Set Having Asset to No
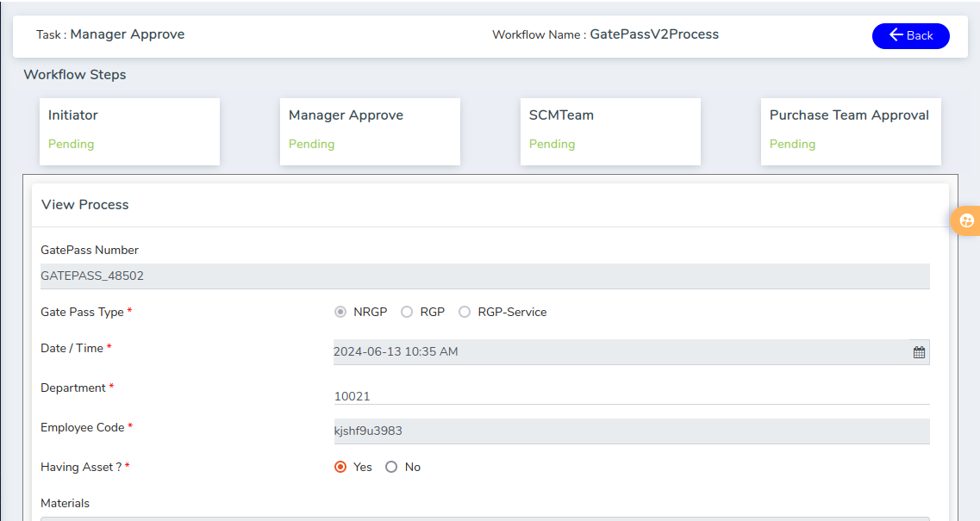The height and width of the screenshot is (521, 980). click(391, 467)
